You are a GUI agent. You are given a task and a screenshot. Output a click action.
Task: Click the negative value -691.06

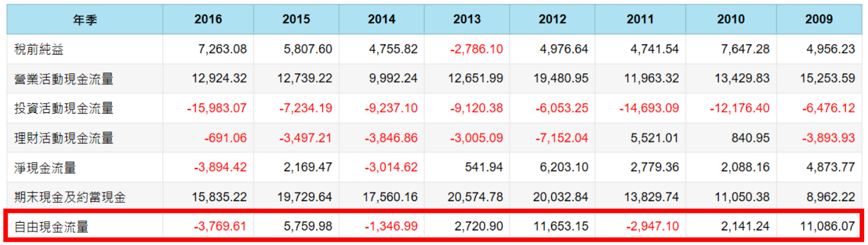point(226,138)
